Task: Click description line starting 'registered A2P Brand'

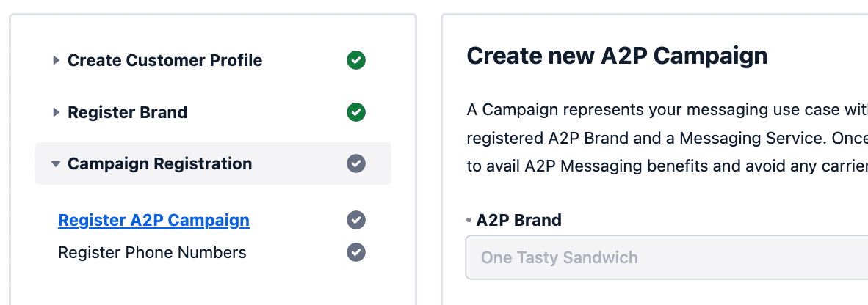Action: [x=665, y=139]
